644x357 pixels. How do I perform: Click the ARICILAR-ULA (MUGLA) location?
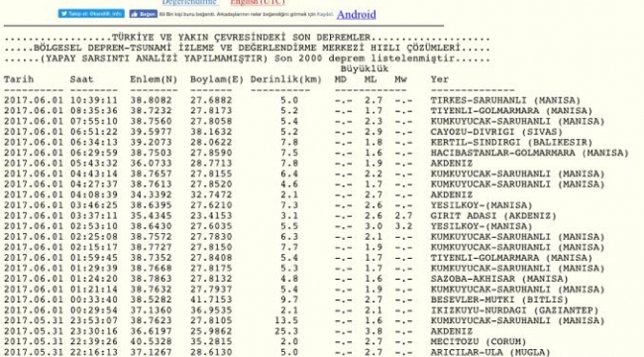[490, 352]
